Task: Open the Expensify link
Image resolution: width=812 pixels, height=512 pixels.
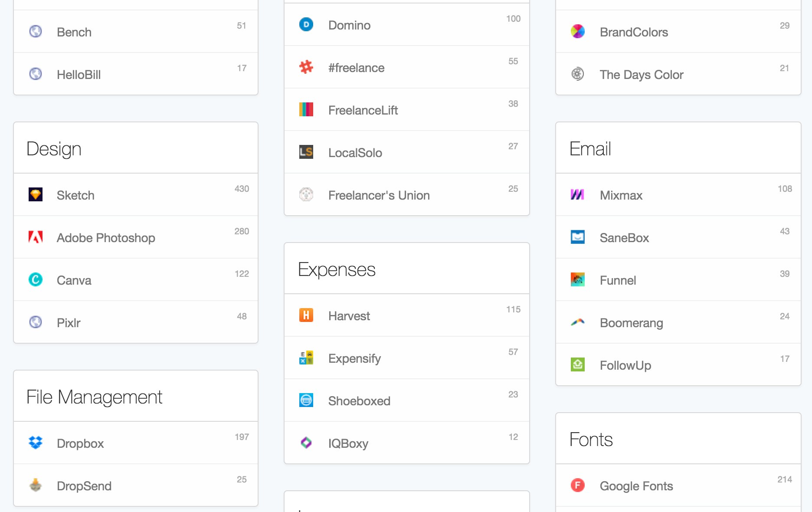Action: click(x=355, y=358)
